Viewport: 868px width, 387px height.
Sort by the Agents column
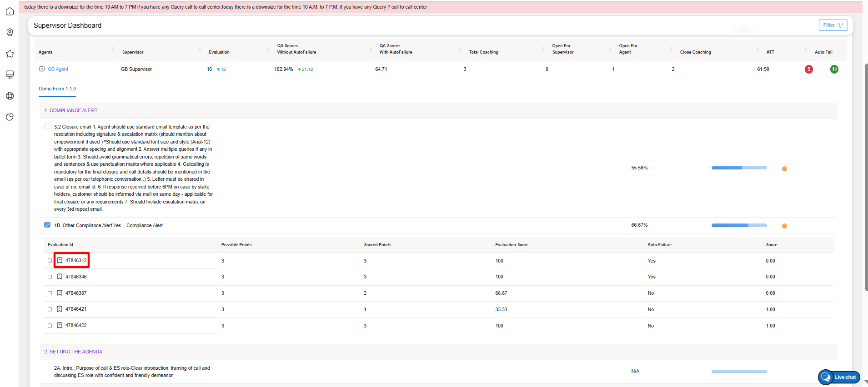(x=113, y=49)
